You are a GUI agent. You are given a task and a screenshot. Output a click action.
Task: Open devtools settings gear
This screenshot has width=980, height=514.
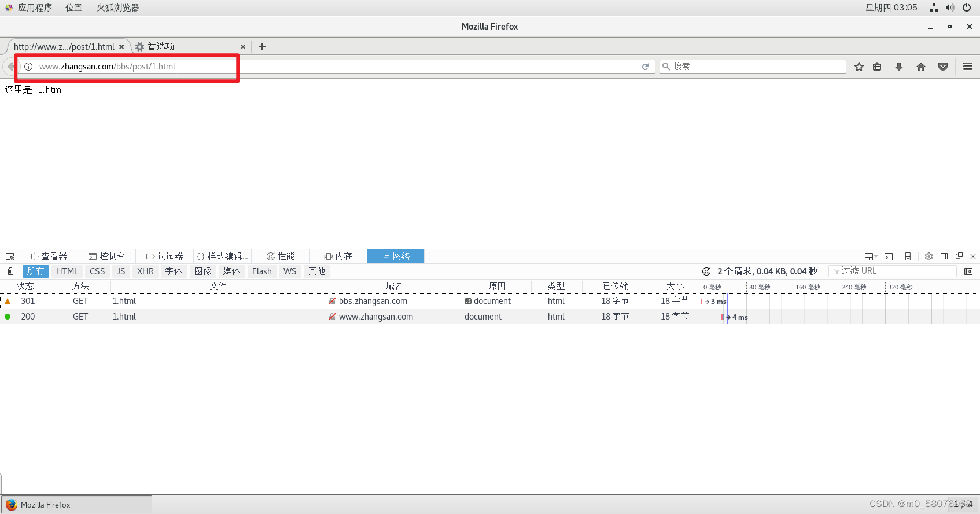[929, 256]
